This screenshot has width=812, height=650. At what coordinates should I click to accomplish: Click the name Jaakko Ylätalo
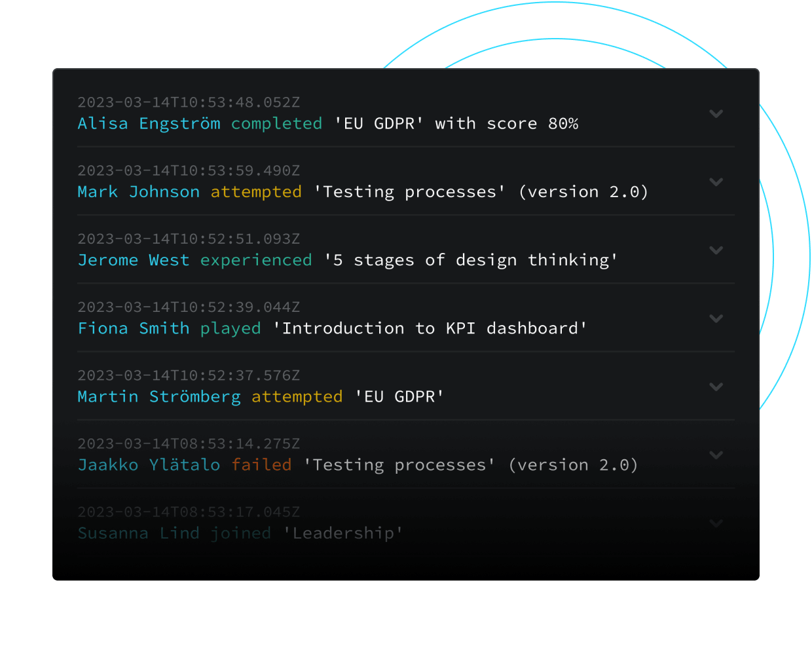point(149,465)
